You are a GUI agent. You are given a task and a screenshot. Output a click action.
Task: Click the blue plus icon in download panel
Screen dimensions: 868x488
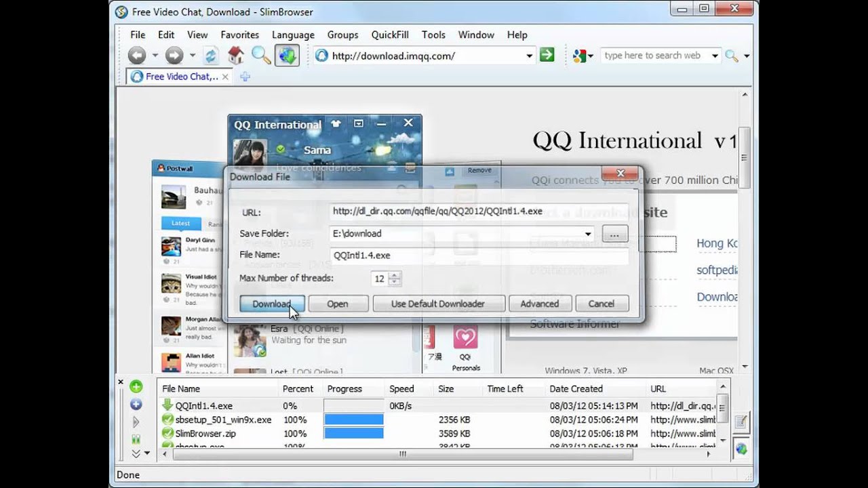136,403
